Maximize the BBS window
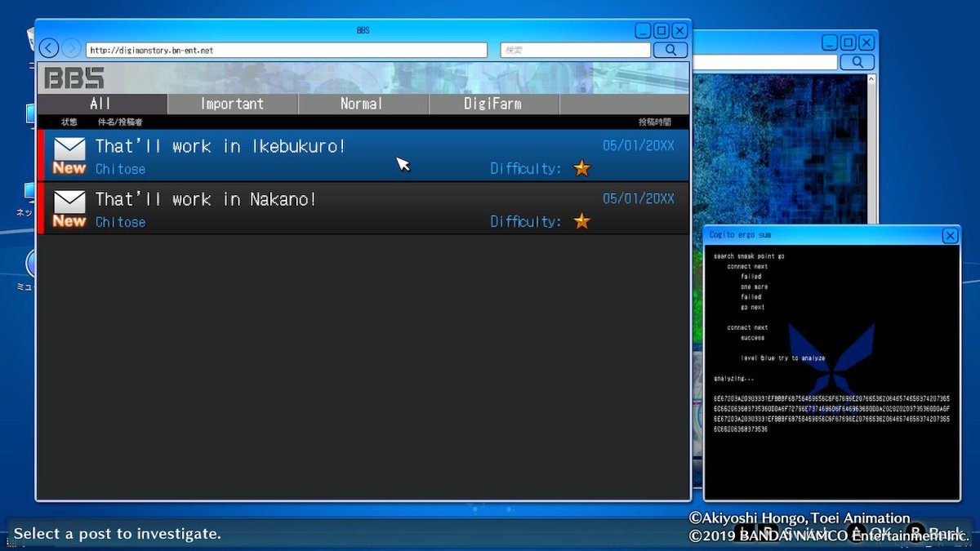Screen dimensions: 980x551 point(661,31)
